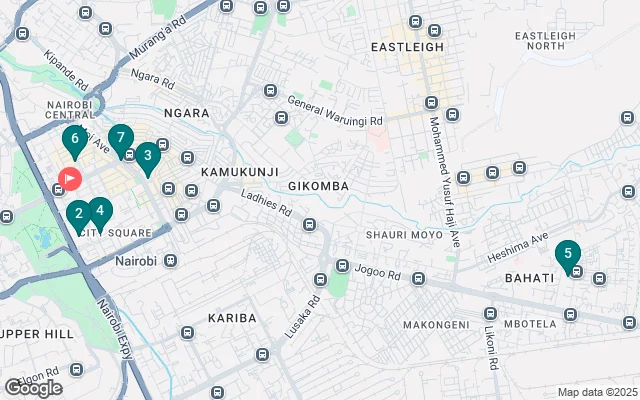Click the Mohammed Yusuf Haji Ave label

pos(445,182)
